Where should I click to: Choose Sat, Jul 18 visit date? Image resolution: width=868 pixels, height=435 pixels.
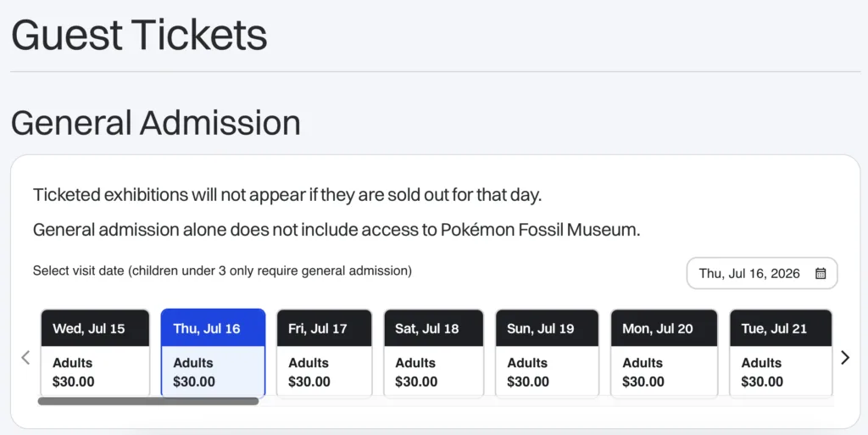click(x=433, y=353)
